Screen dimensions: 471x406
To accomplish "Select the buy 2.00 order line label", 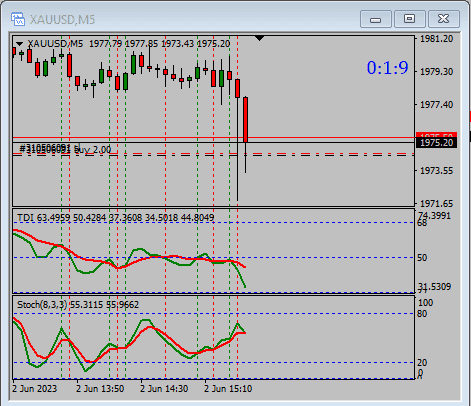I will coord(65,149).
